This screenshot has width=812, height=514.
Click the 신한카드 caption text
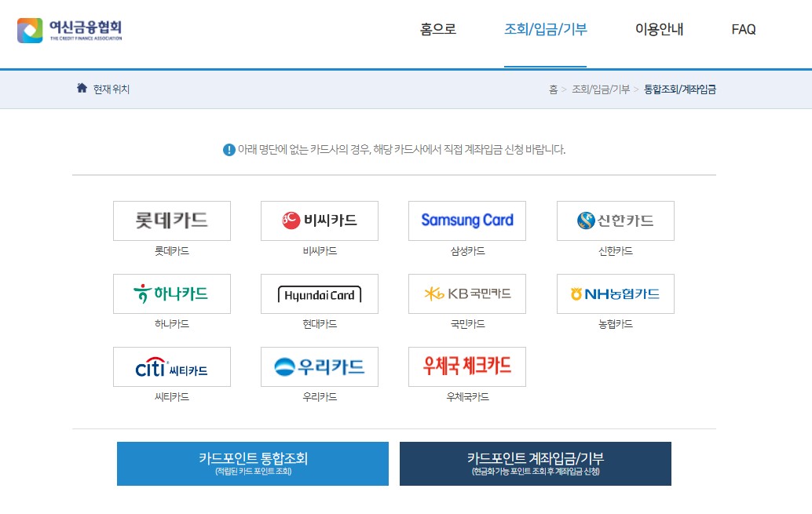pyautogui.click(x=616, y=251)
